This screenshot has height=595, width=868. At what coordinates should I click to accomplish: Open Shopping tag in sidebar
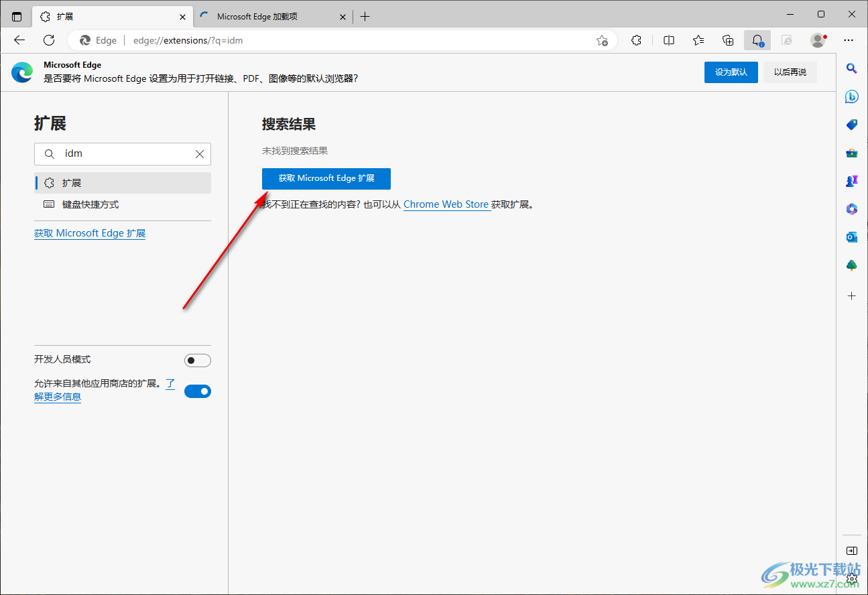tap(852, 125)
